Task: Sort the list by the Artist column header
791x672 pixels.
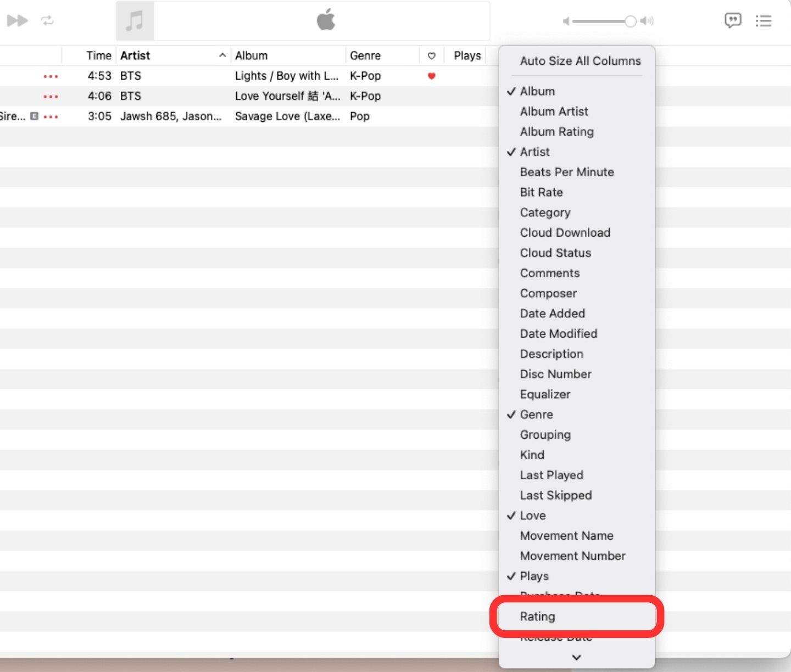Action: pyautogui.click(x=135, y=55)
